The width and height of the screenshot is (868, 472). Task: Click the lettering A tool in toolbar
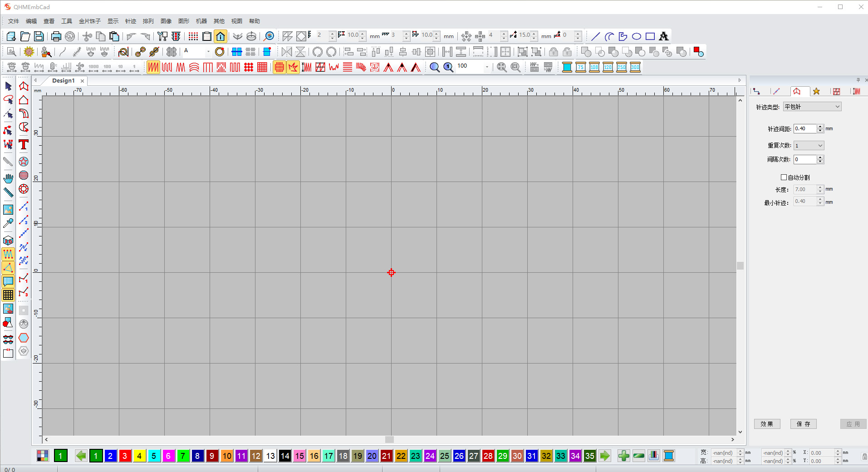tap(664, 36)
